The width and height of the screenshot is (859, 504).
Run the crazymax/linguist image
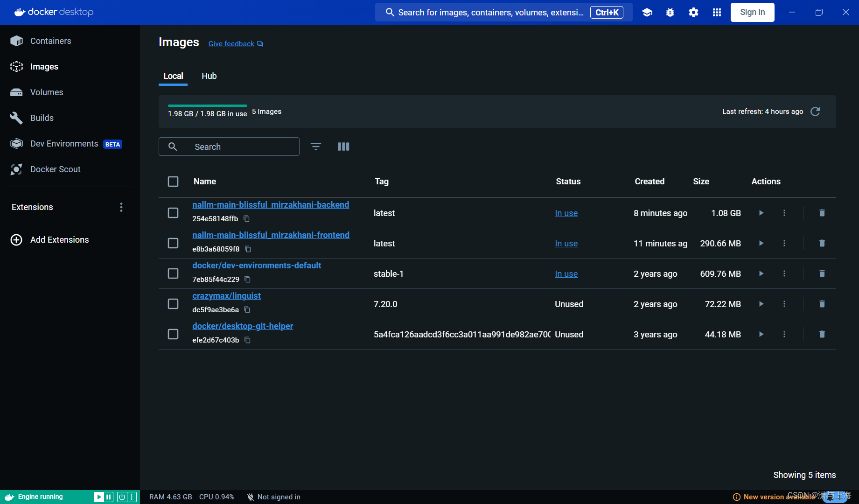[761, 304]
